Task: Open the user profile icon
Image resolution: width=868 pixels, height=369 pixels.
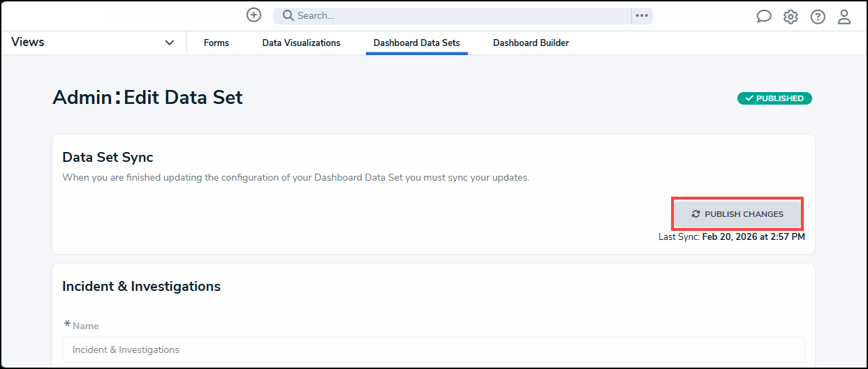Action: pos(844,17)
